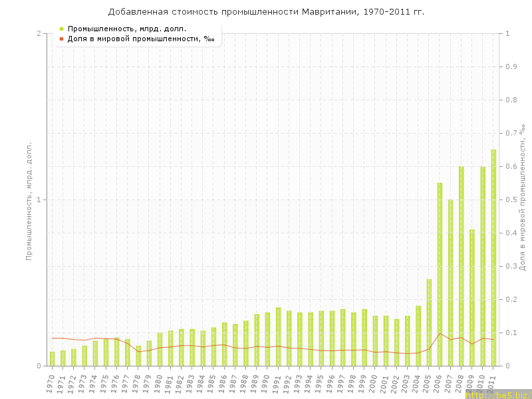Click the x-axis label 2000
Screen dimensions: 532x399
[374, 383]
